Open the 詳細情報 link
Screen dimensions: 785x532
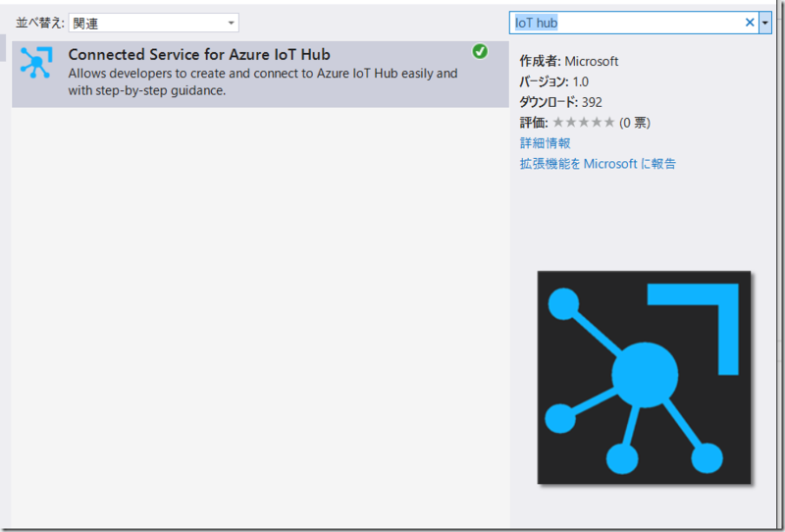546,143
